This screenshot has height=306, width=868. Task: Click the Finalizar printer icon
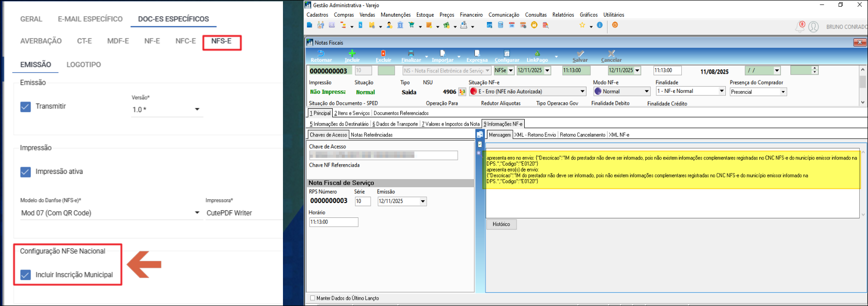click(x=411, y=54)
